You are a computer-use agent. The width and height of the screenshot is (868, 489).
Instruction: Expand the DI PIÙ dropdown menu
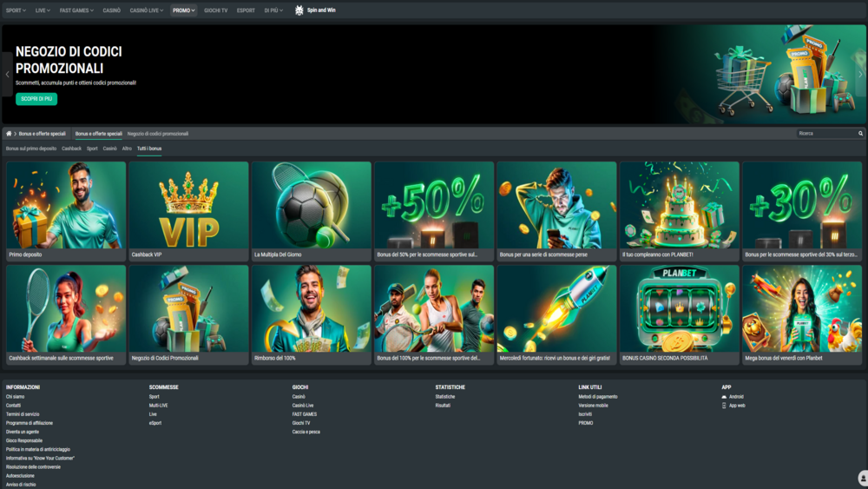coord(273,10)
